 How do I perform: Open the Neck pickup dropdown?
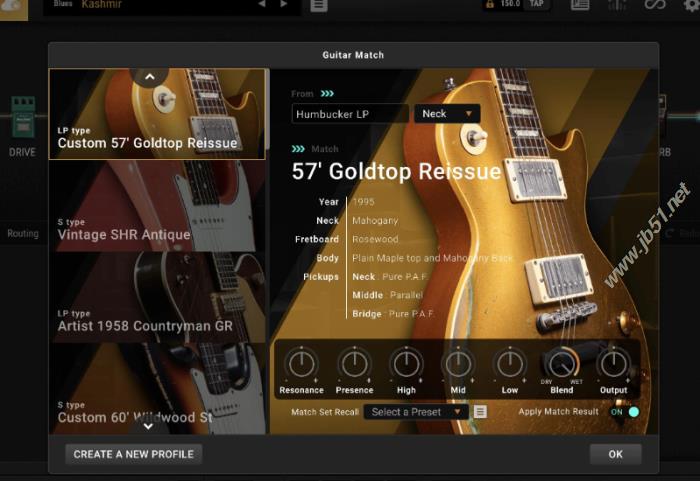447,114
